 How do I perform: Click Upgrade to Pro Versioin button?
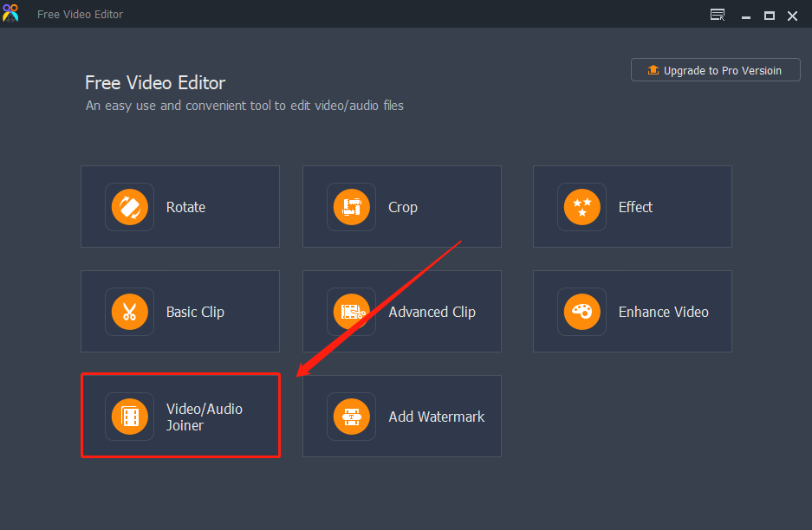click(715, 70)
